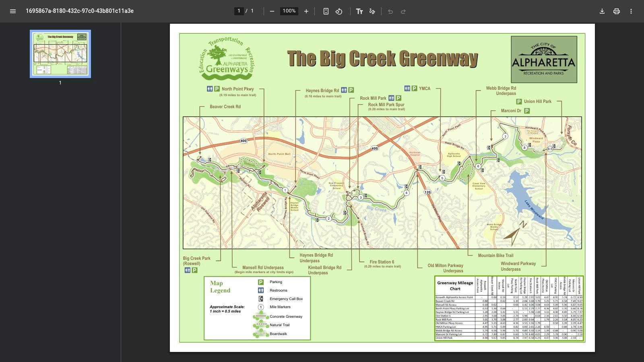This screenshot has height=362, width=644.
Task: Click the Parking icon in the Map Legend
Action: pyautogui.click(x=261, y=282)
